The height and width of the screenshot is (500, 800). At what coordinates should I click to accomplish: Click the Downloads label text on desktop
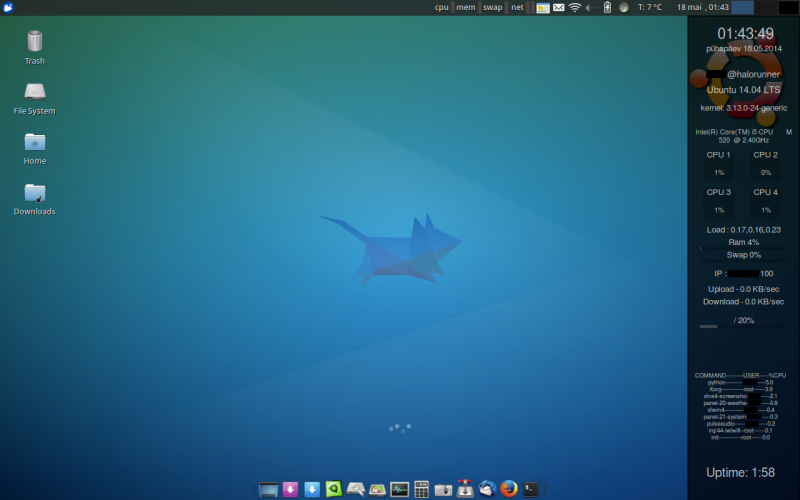pyautogui.click(x=35, y=211)
